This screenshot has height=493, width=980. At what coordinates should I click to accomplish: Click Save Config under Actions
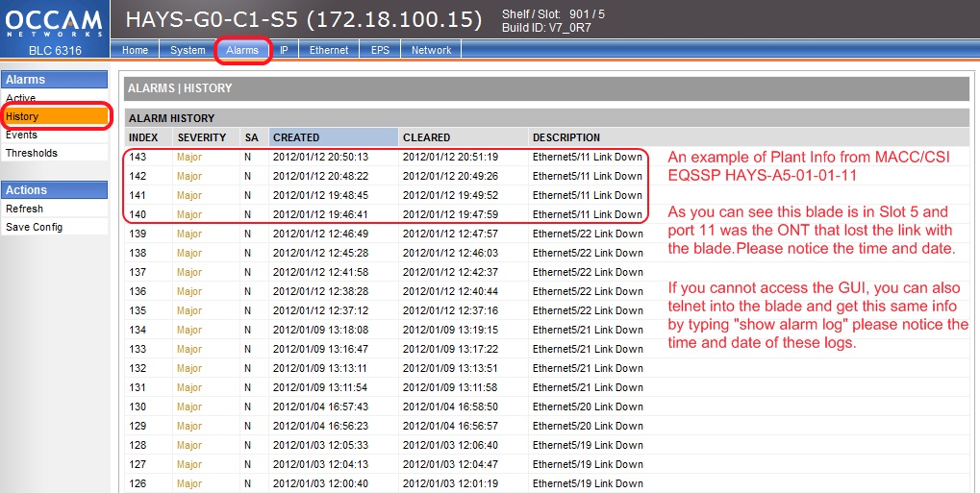[35, 227]
